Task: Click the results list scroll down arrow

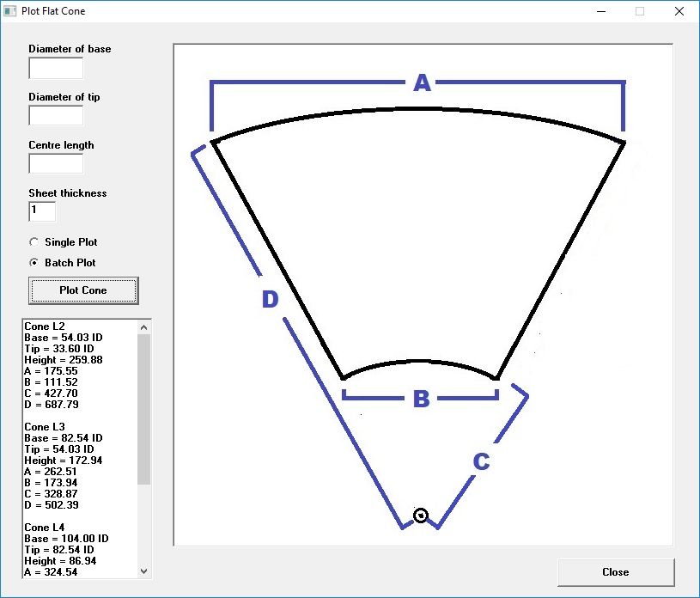Action: tap(143, 571)
